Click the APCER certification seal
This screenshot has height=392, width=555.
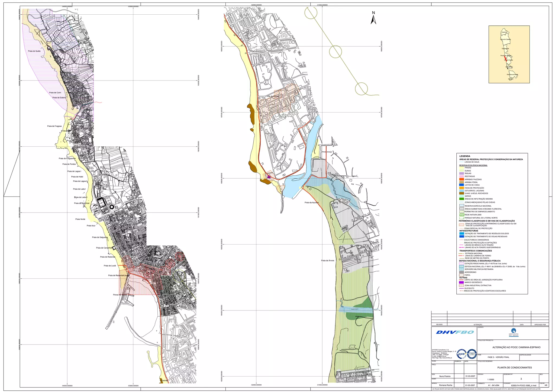coord(462,354)
